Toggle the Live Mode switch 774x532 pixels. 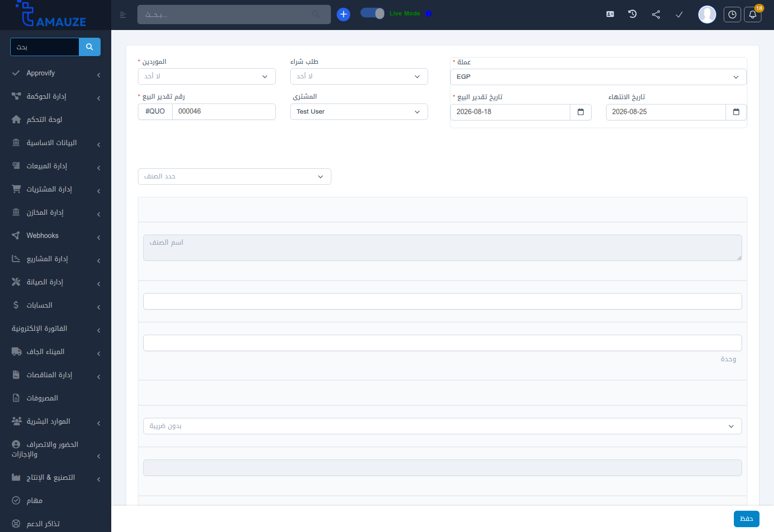[x=372, y=14]
